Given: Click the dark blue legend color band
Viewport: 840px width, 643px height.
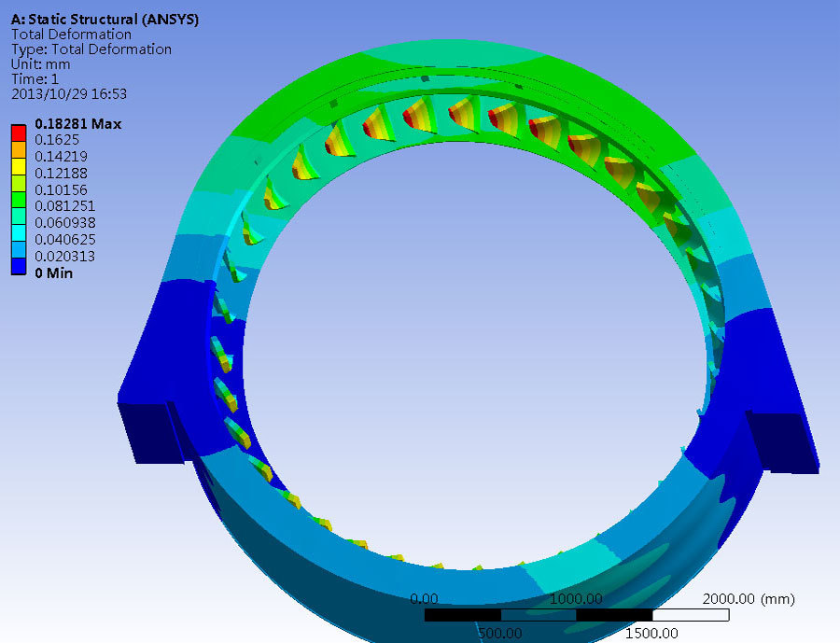Looking at the screenshot, I should 19,266.
